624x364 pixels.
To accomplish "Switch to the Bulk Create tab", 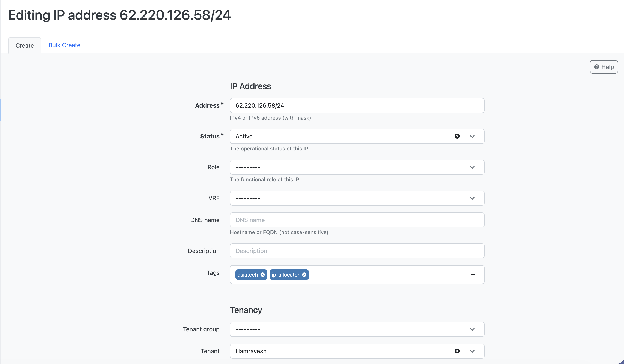I will pyautogui.click(x=64, y=45).
